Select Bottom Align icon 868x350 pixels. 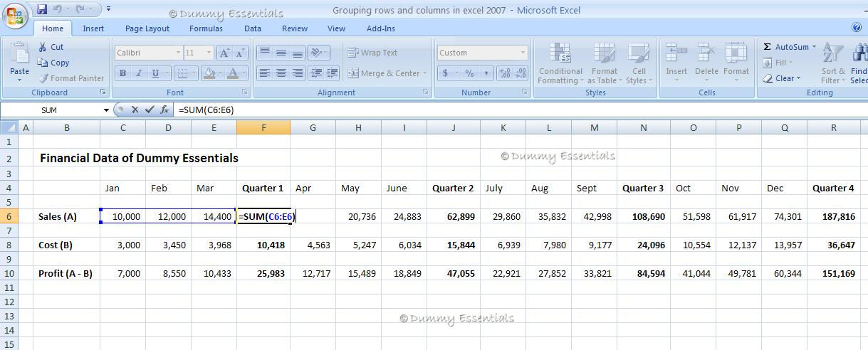[298, 53]
